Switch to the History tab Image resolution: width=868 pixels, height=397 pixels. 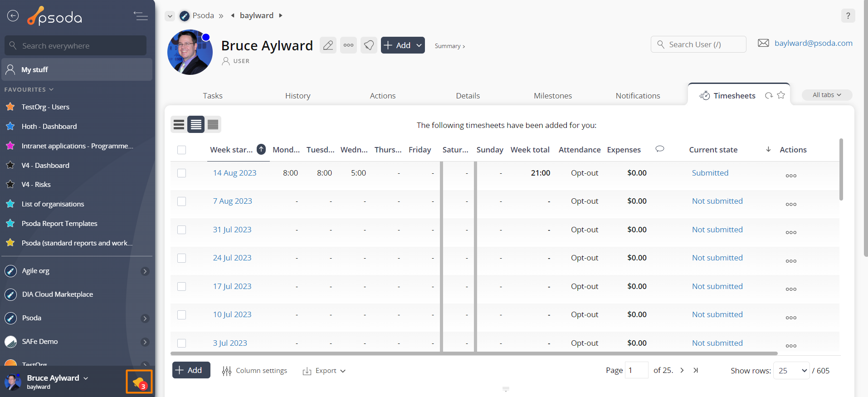pyautogui.click(x=297, y=96)
